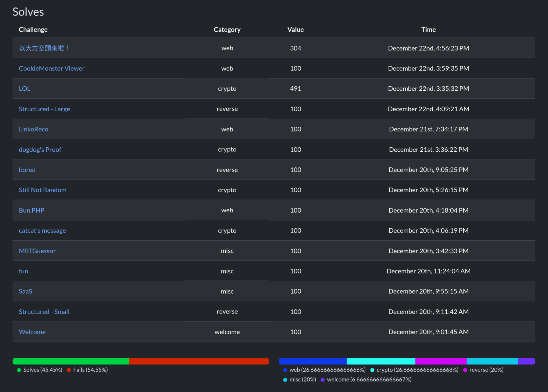548x392 pixels.
Task: Open the CookieMonster Viewer challenge link
Action: point(52,68)
